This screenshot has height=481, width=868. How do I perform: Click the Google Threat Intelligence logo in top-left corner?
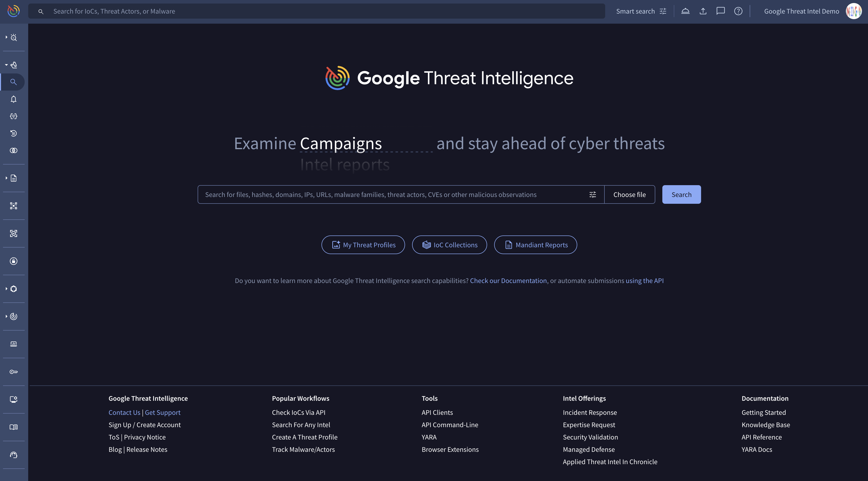point(14,11)
